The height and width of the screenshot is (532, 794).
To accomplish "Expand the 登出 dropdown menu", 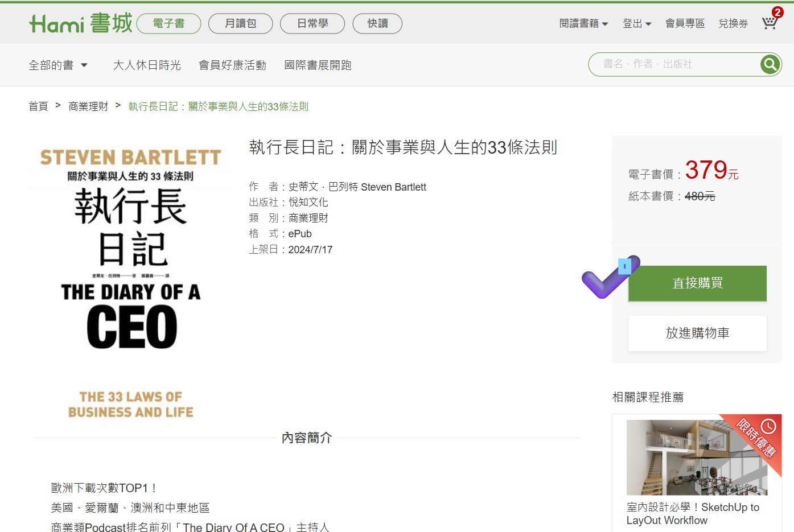I will coord(637,23).
